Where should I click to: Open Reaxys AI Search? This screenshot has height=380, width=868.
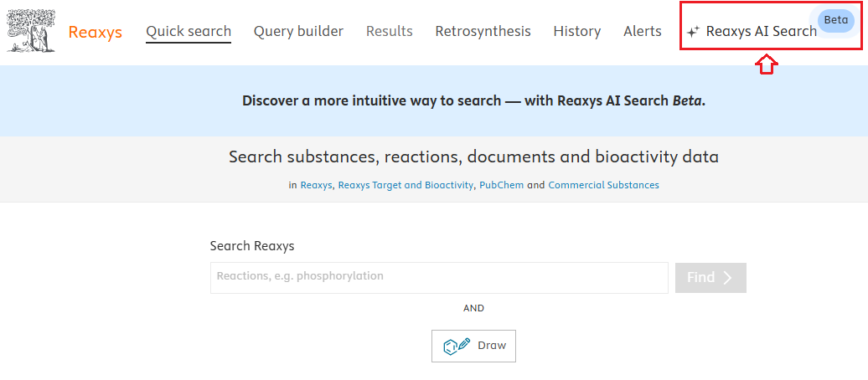click(x=761, y=32)
